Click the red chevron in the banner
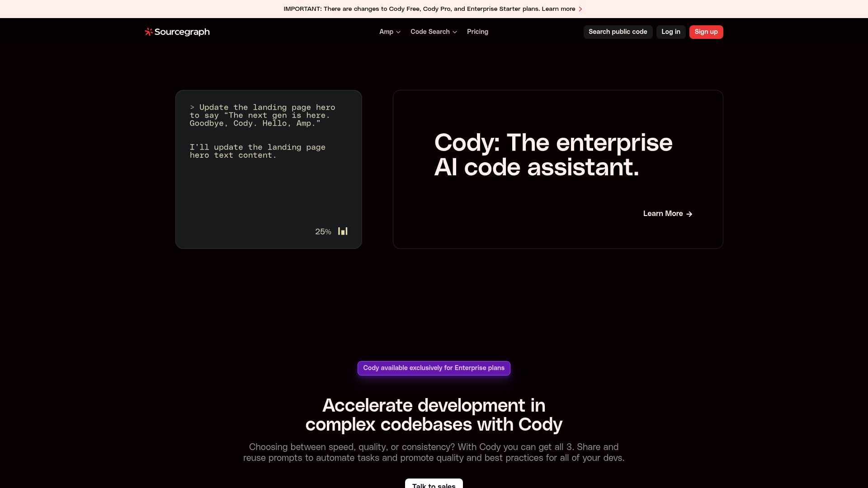The width and height of the screenshot is (868, 488). pos(580,9)
